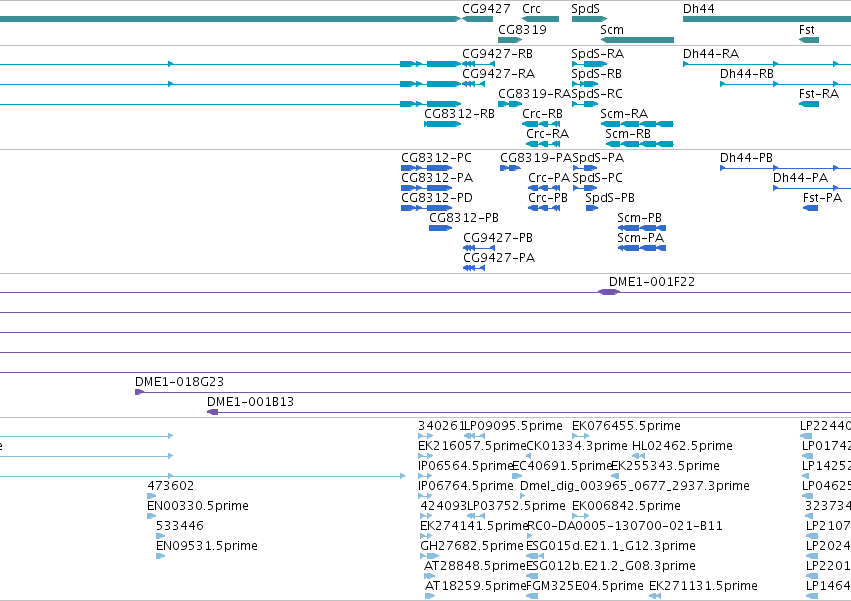Image resolution: width=851 pixels, height=601 pixels.
Task: Select the SpdS-RA transcript
Action: tap(598, 54)
